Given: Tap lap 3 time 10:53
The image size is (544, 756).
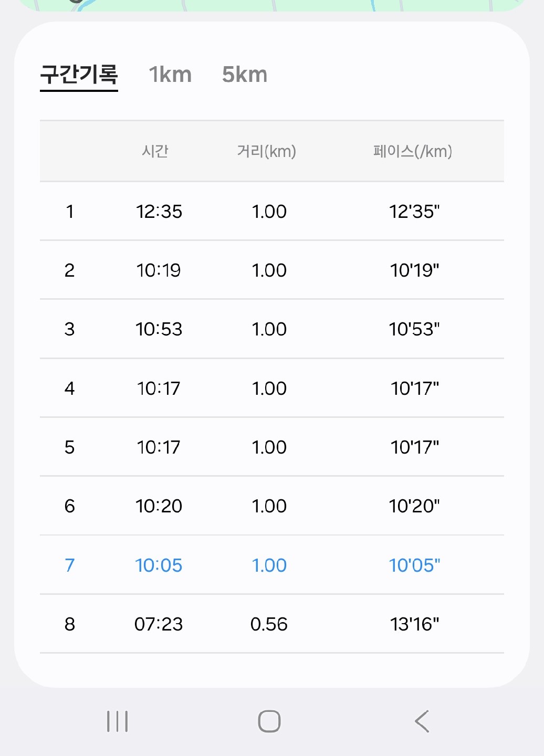Looking at the screenshot, I should click(x=159, y=329).
